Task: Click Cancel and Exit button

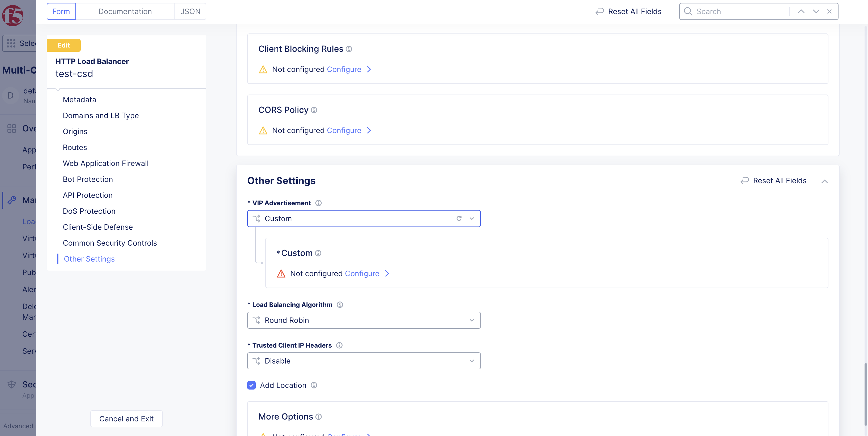Action: pos(126,419)
